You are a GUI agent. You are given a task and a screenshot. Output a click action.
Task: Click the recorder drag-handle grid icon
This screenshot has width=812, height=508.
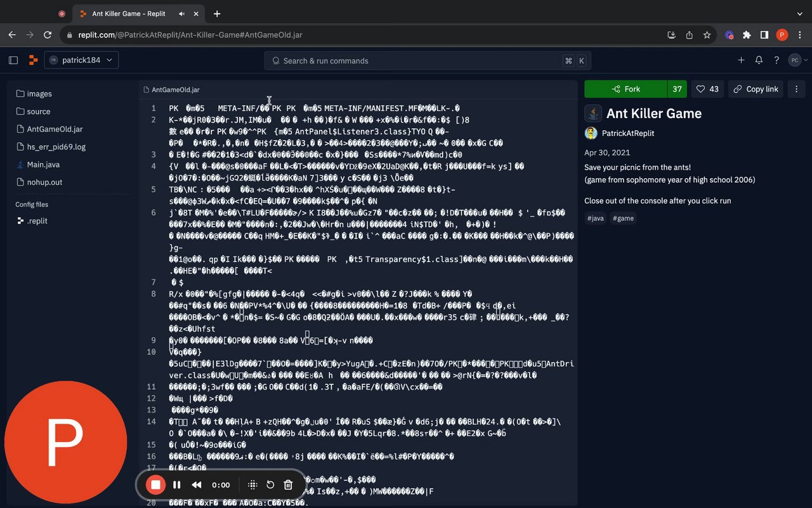coord(252,485)
